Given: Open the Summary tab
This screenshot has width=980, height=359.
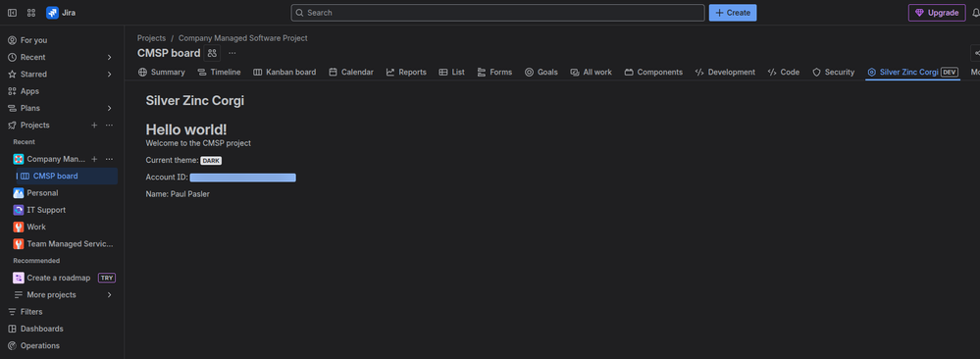Looking at the screenshot, I should point(161,72).
